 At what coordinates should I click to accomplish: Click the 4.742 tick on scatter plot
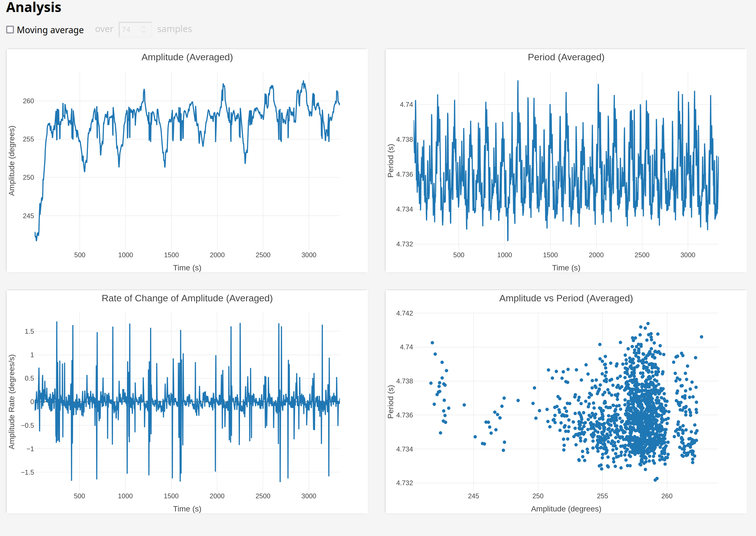[404, 313]
